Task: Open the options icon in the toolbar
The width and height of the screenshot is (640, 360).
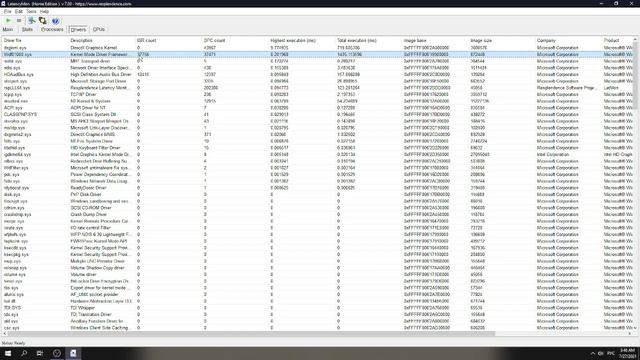Action: point(31,20)
